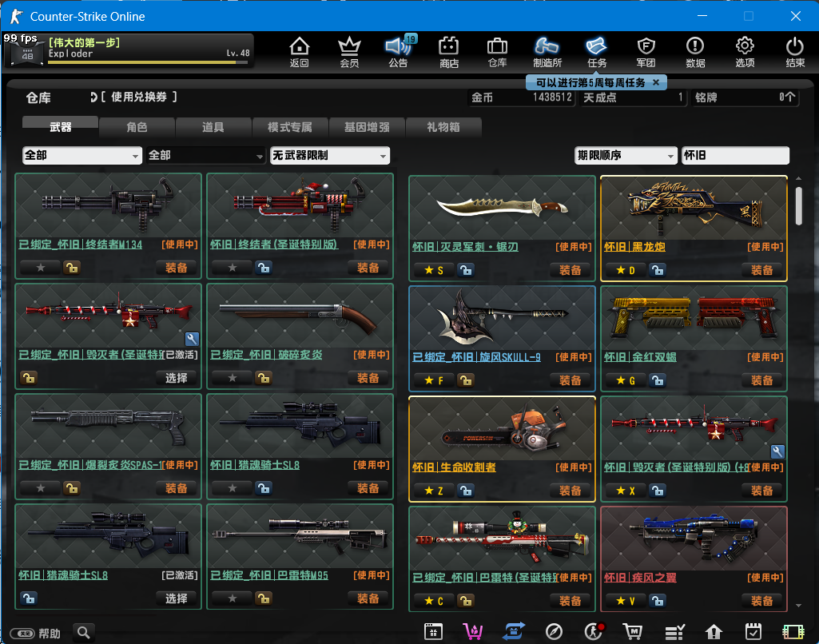Click the colorful film strip icon
This screenshot has width=819, height=644.
pos(793,632)
